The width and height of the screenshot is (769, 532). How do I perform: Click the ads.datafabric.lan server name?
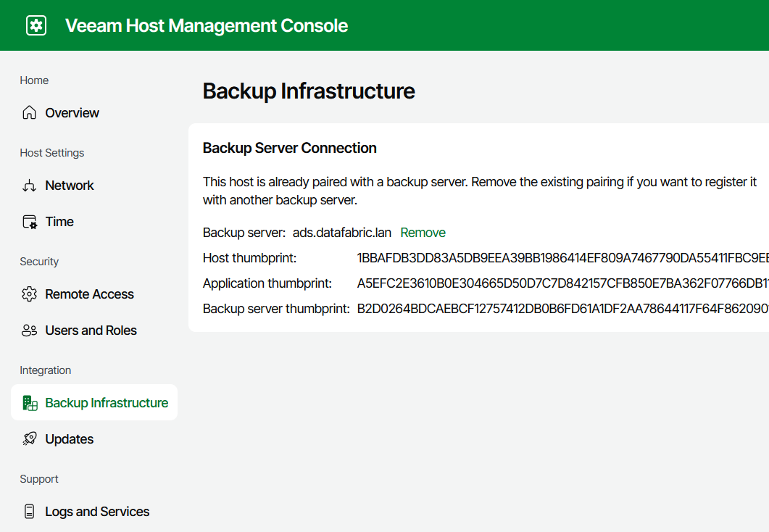[x=342, y=233]
